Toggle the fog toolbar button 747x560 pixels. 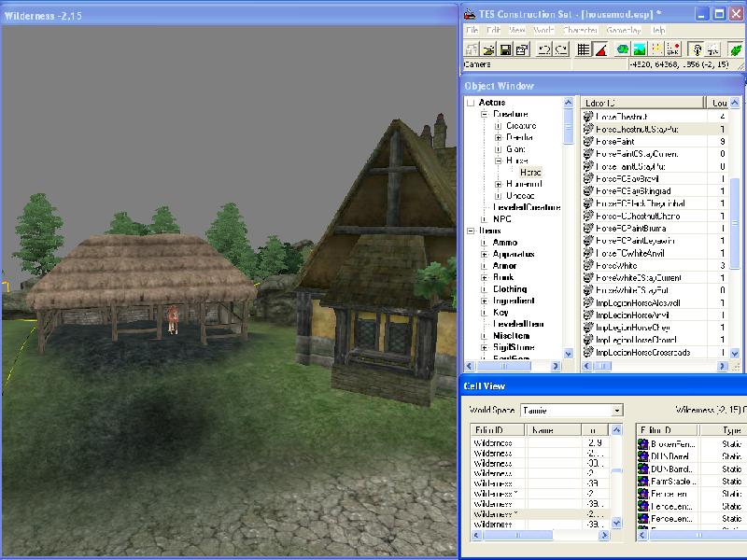tap(713, 49)
